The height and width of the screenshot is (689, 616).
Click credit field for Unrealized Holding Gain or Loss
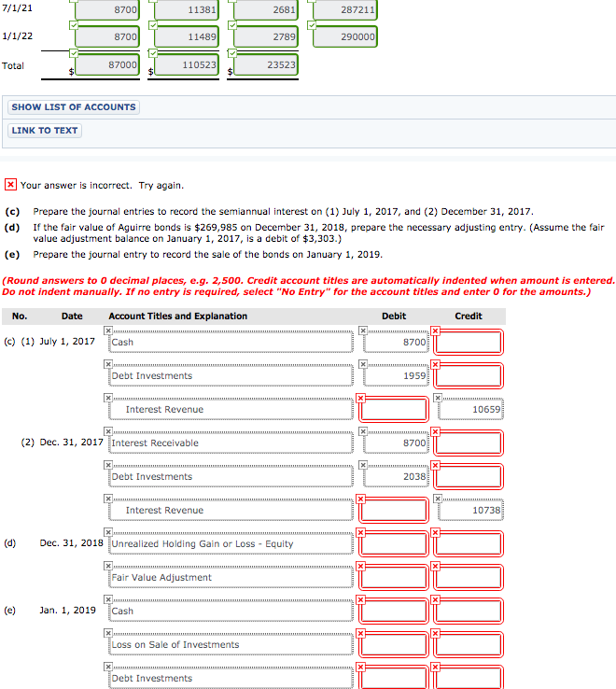(469, 543)
